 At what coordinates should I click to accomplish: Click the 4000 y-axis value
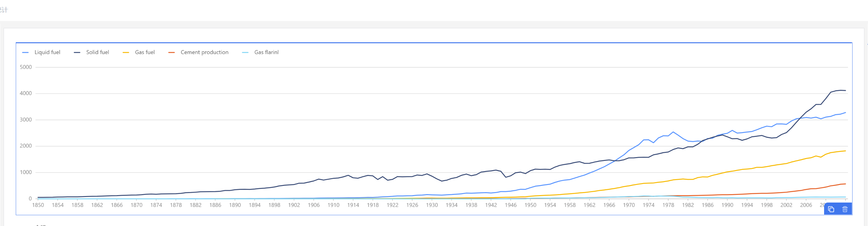[x=26, y=93]
